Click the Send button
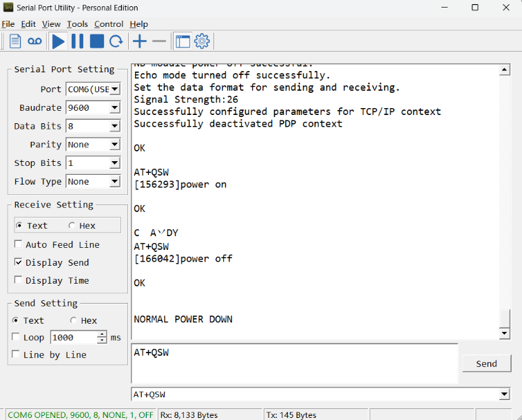Screen dimensions: 522x420 click(x=486, y=364)
